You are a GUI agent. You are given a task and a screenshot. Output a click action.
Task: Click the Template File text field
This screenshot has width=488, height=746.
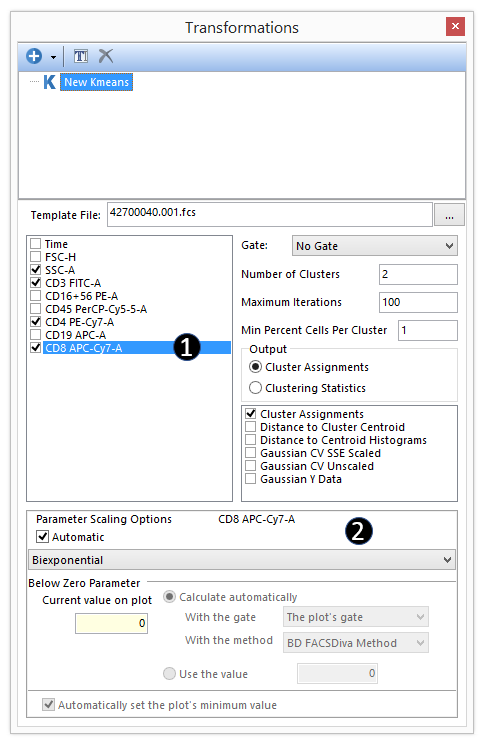click(270, 215)
